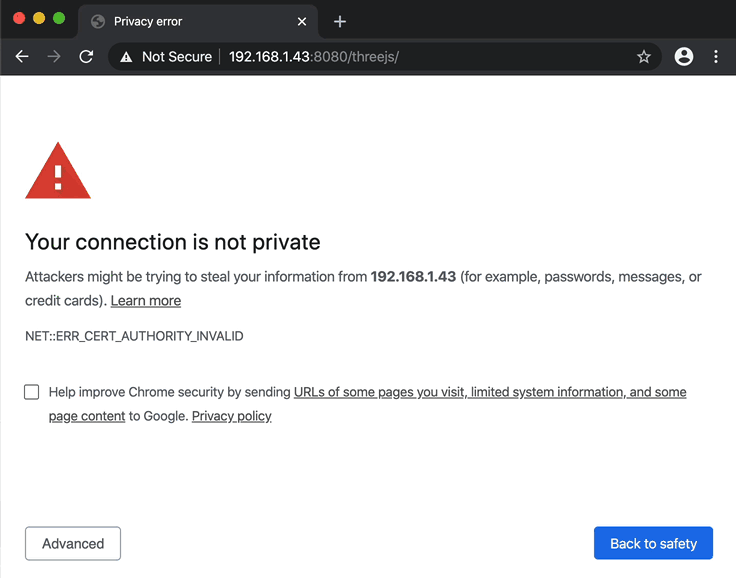Bookmark this page with the star icon
Screen dimensions: 736x578
[x=644, y=57]
